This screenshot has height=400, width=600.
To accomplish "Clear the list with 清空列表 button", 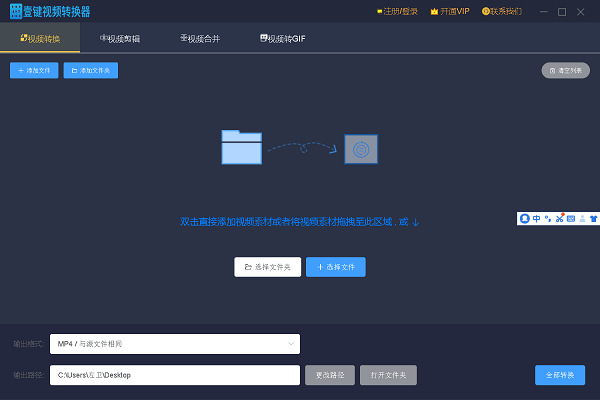I will click(x=565, y=70).
